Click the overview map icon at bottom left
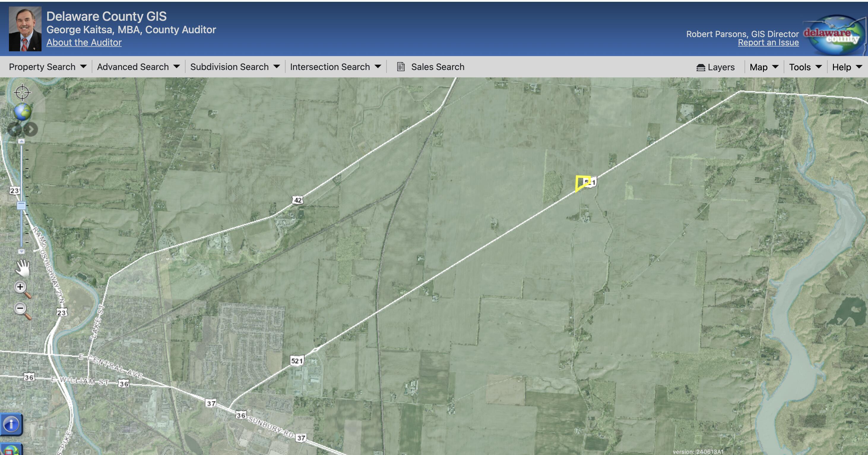 coord(11,449)
